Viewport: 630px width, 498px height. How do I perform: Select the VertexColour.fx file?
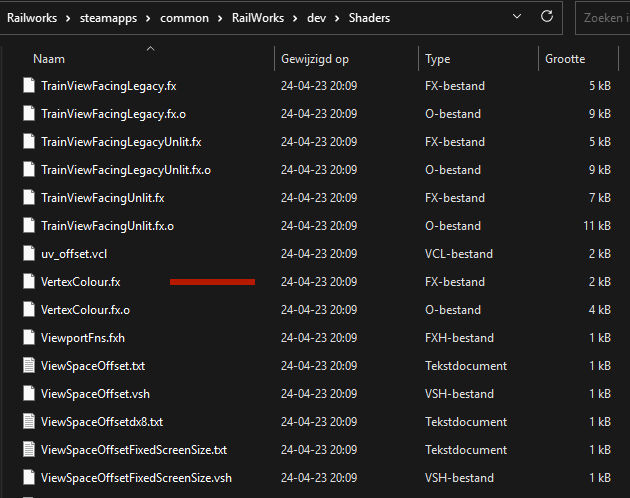tap(80, 282)
